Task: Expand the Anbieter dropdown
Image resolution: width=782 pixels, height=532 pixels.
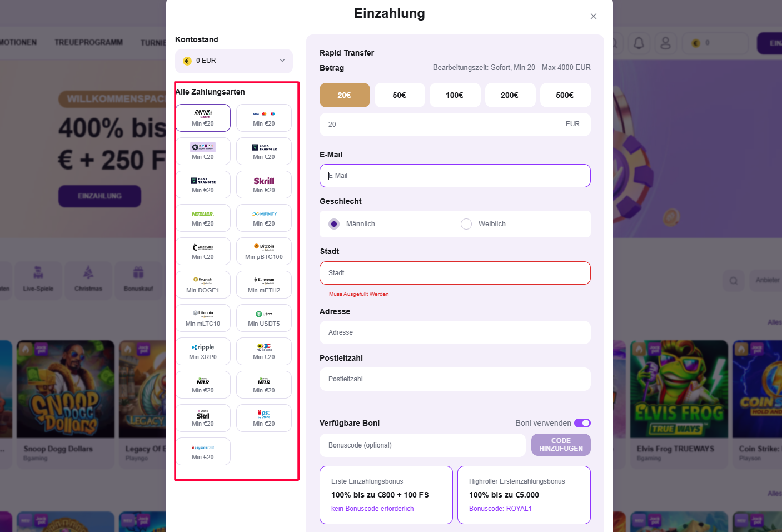Action: [769, 280]
